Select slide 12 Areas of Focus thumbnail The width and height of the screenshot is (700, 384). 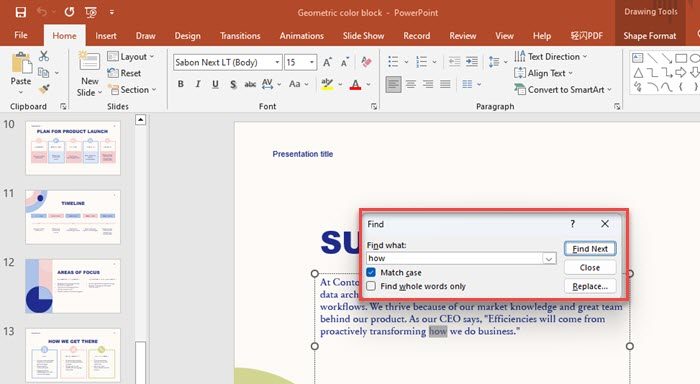(73, 286)
